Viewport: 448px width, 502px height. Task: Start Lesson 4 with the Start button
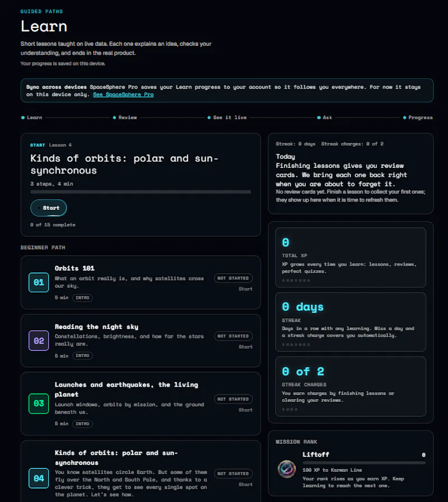pyautogui.click(x=49, y=208)
